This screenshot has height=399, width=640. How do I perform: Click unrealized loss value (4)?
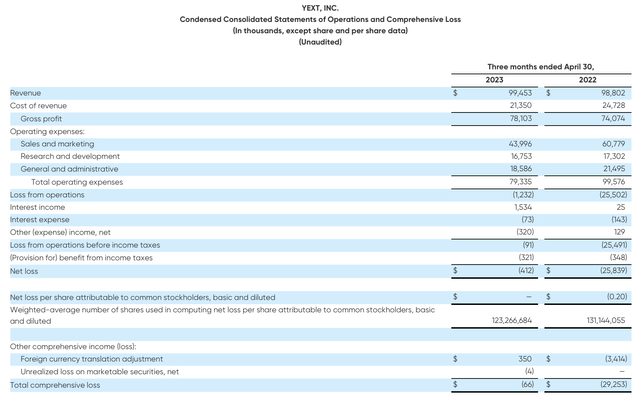(529, 372)
